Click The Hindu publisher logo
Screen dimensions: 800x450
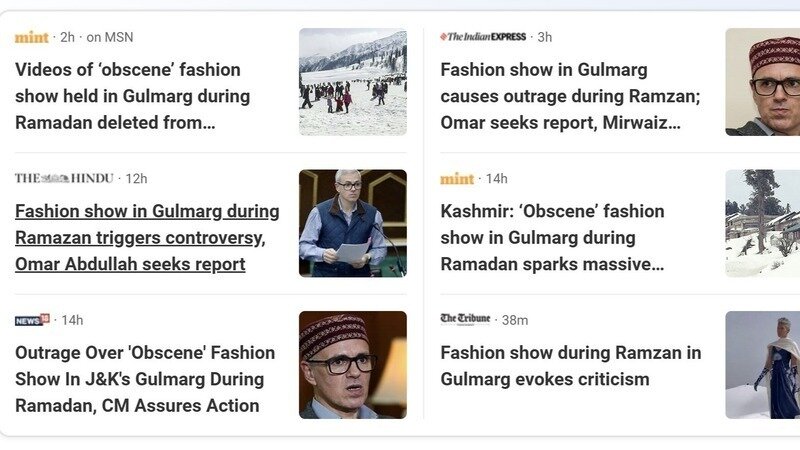click(63, 179)
